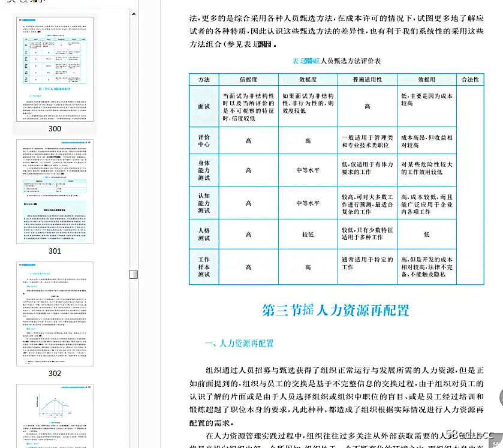
Task: Click the paragraph starting 组织通过人员招募与甄选
Action: pyautogui.click(x=336, y=396)
